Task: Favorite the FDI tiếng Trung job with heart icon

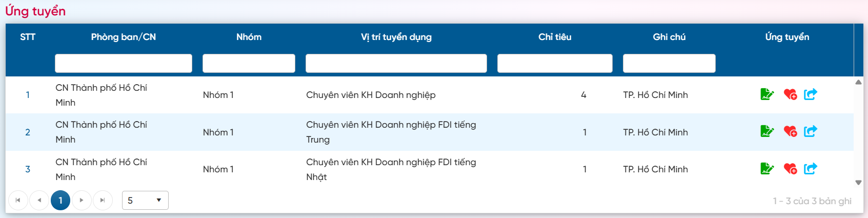Action: click(790, 131)
